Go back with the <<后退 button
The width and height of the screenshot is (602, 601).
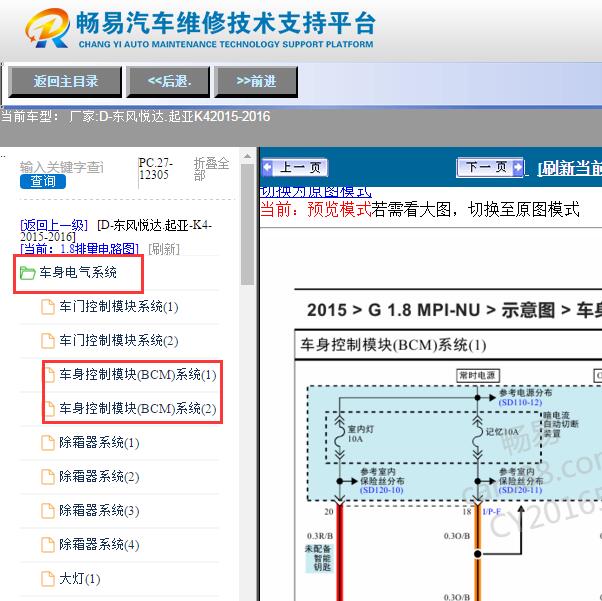(168, 81)
